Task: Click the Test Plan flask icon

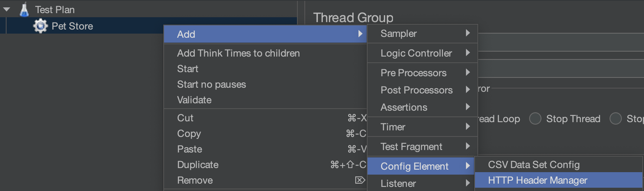Action: [x=24, y=9]
